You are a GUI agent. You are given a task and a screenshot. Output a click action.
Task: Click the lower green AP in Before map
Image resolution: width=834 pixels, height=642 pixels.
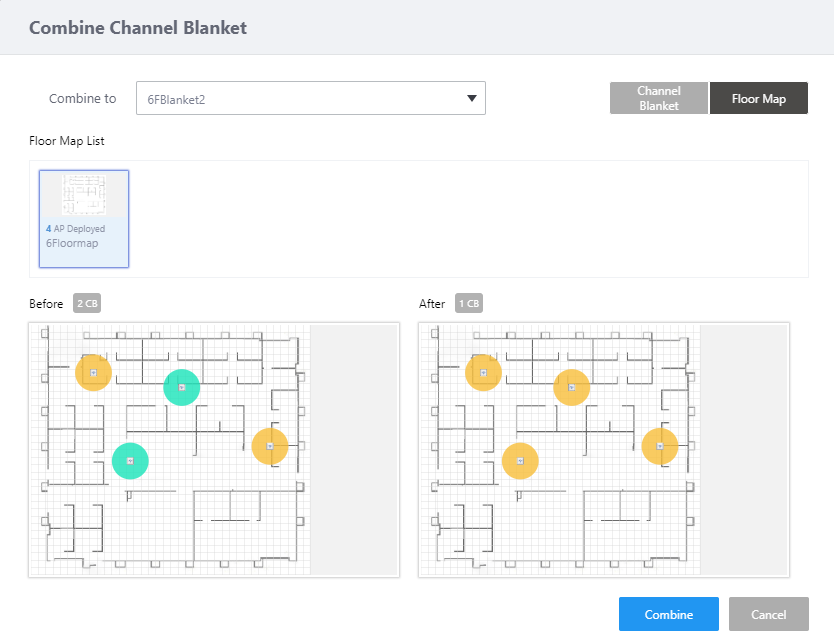[x=130, y=461]
